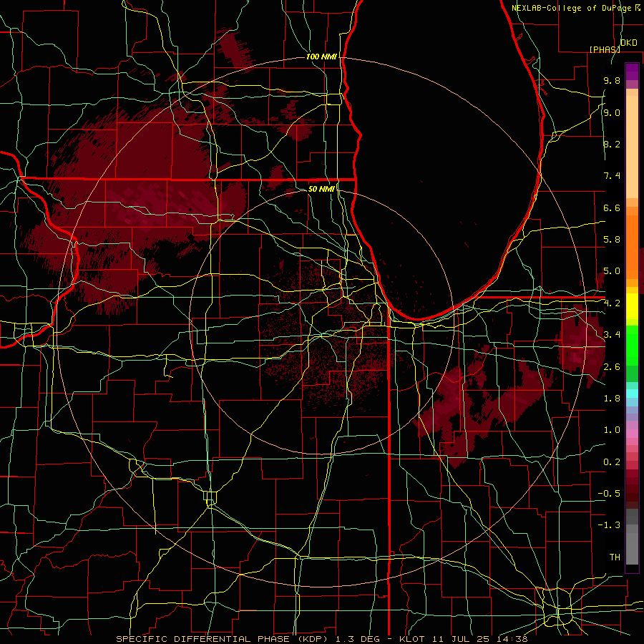Viewport: 644px width, 644px height.
Task: Pick the yellow segment of color scale
Action: coord(632,306)
